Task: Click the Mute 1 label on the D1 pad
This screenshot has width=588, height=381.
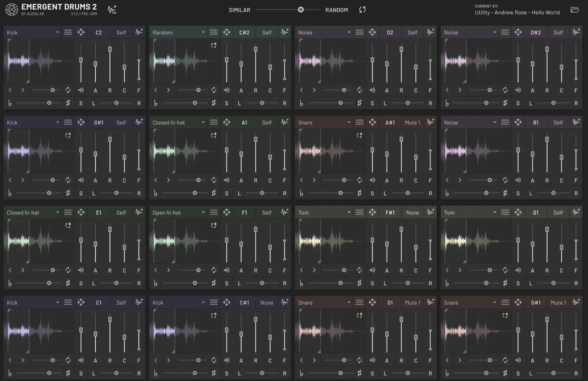Action: [x=413, y=302]
